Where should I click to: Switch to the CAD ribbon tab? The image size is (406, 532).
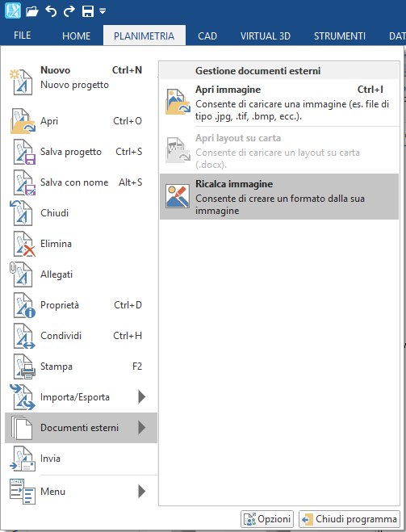tap(207, 36)
